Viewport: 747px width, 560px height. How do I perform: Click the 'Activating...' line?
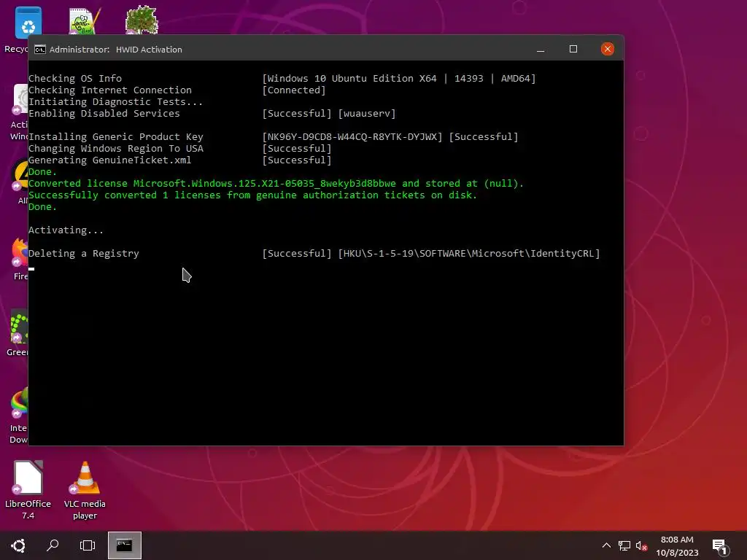pyautogui.click(x=66, y=230)
